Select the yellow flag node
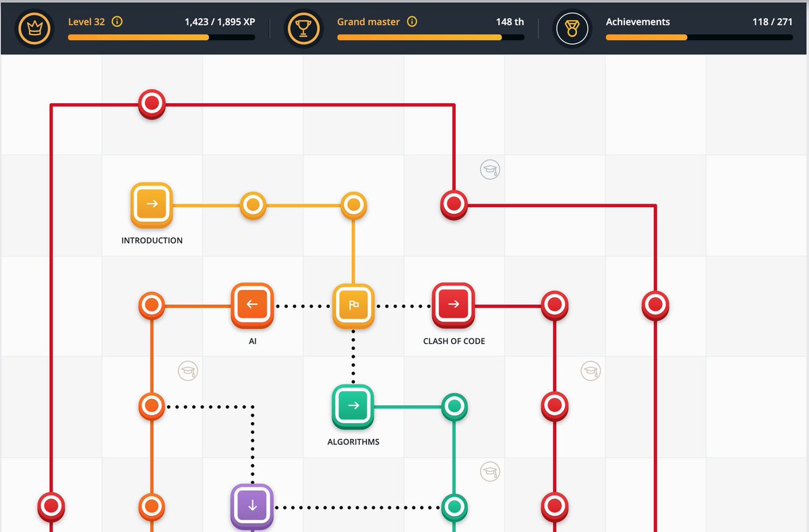809x532 pixels. [x=353, y=305]
